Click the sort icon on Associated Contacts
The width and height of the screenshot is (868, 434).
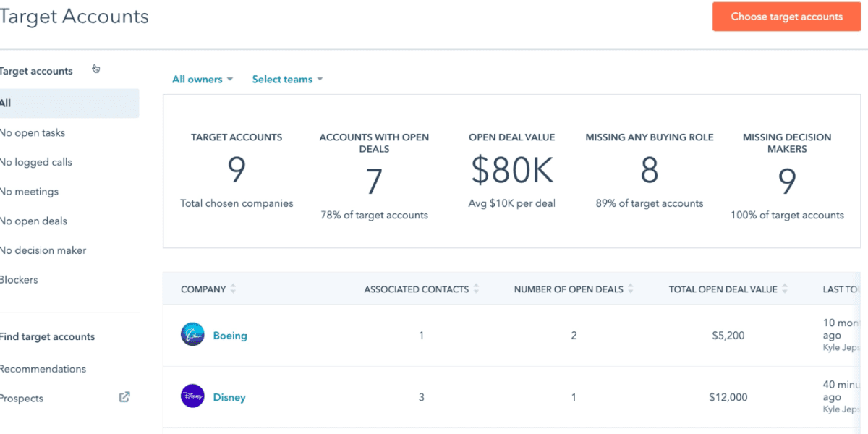click(x=476, y=288)
